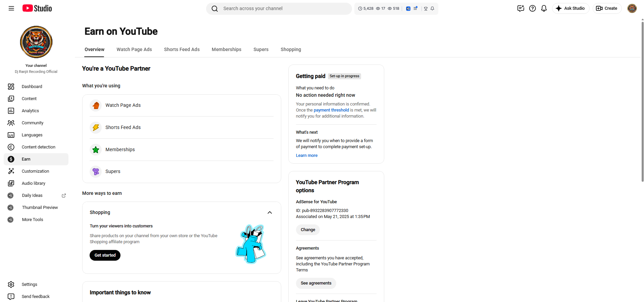Click the Change AdSense button
644x302 pixels.
(x=308, y=230)
